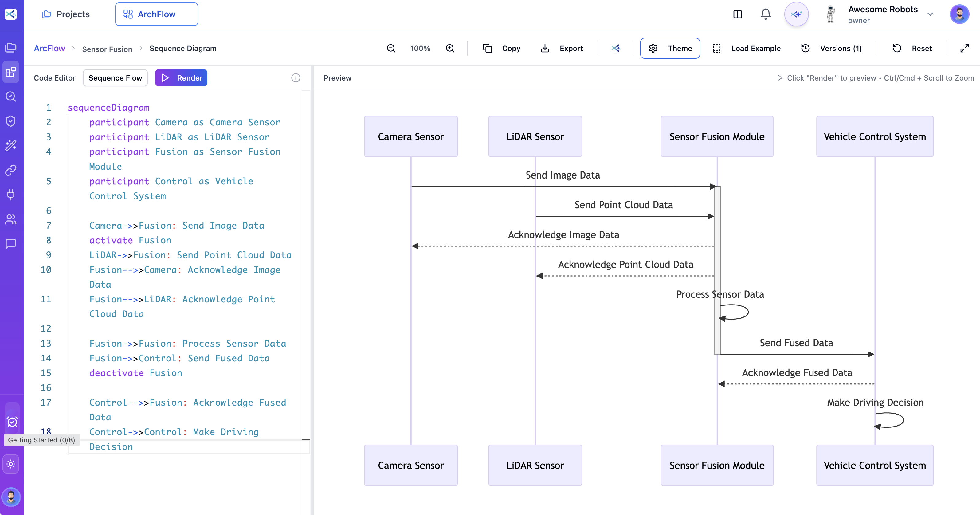Screen dimensions: 980x515
Task: Open the chat panel from the sidebar
Action: [x=11, y=244]
